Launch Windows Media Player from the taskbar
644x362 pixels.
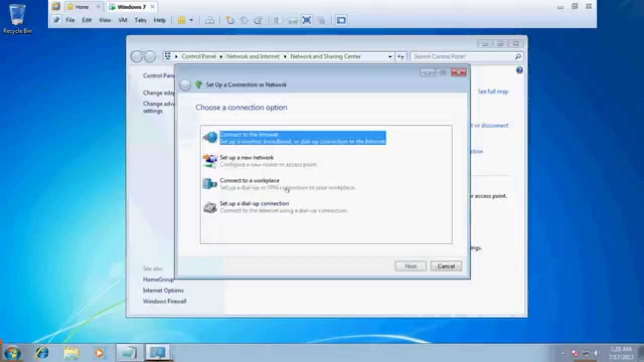click(99, 352)
